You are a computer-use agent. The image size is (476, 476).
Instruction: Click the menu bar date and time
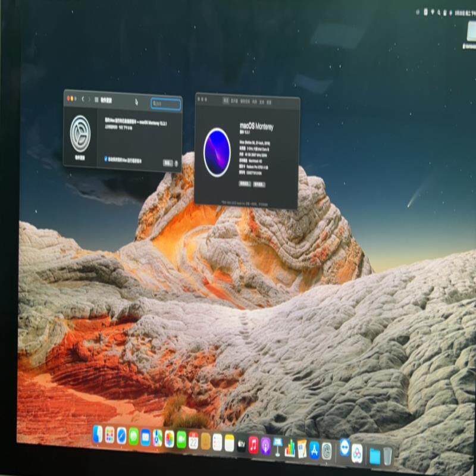coord(465,13)
